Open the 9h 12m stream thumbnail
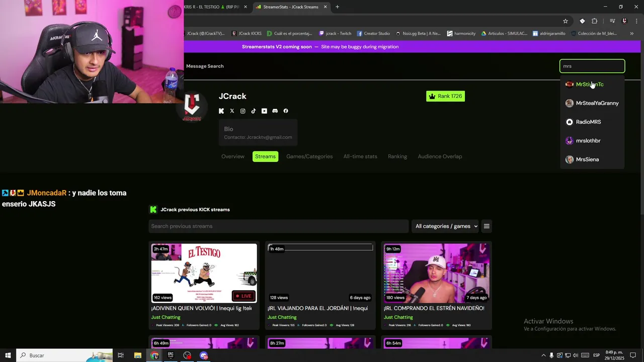 click(x=436, y=274)
